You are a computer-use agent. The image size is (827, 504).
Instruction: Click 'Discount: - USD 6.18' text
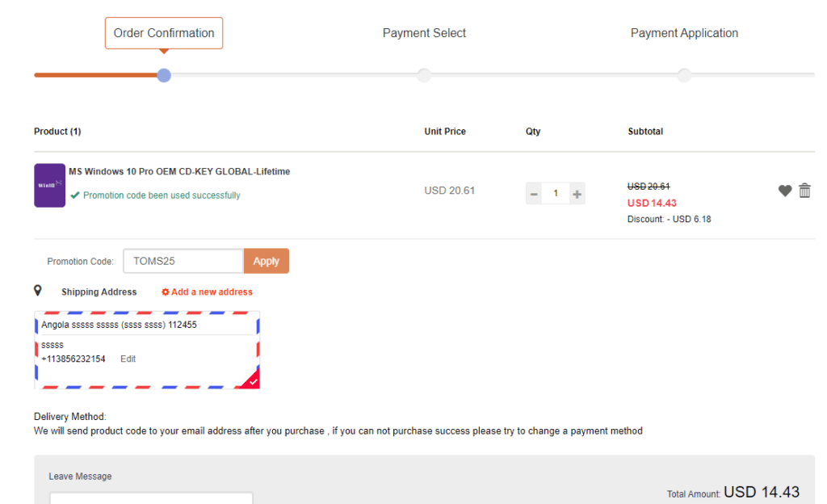(x=669, y=220)
